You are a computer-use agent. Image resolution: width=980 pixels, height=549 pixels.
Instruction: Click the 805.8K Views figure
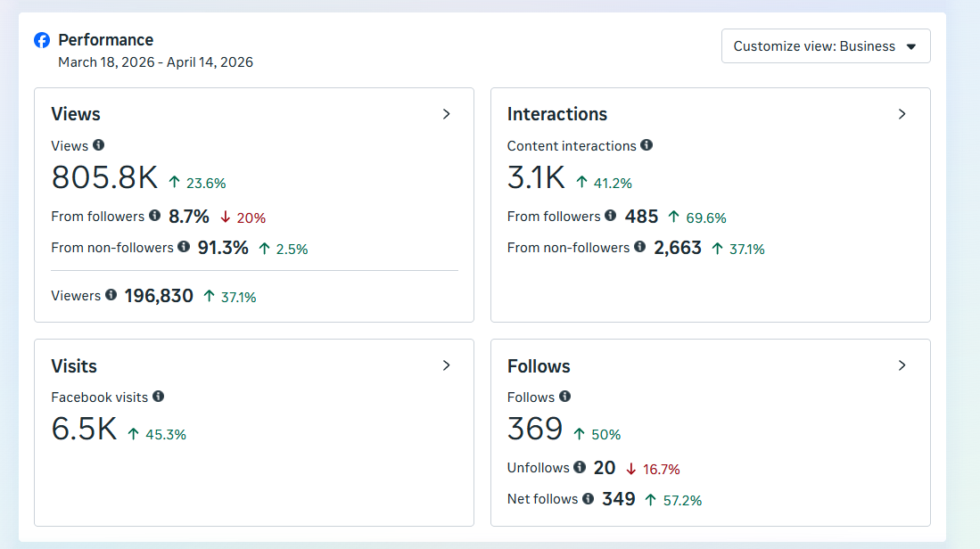[x=105, y=177]
